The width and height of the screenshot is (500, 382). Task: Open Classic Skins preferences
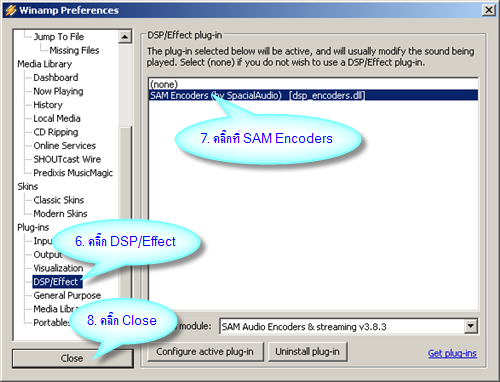[59, 200]
